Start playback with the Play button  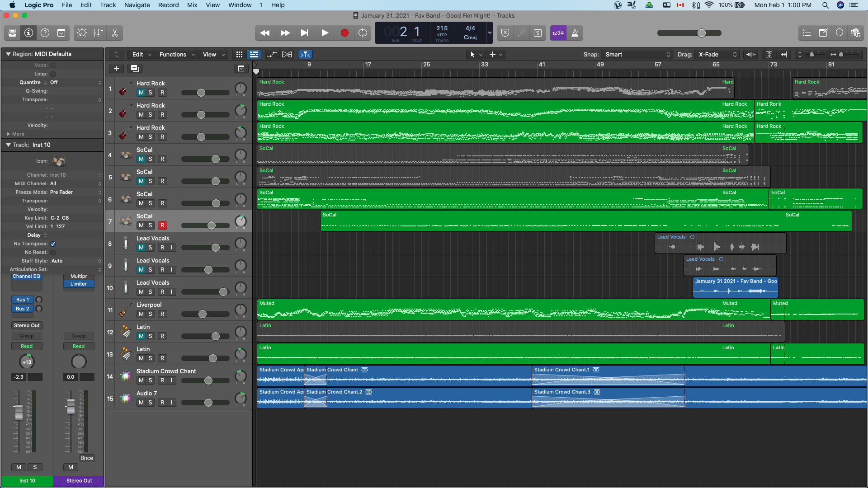point(325,33)
